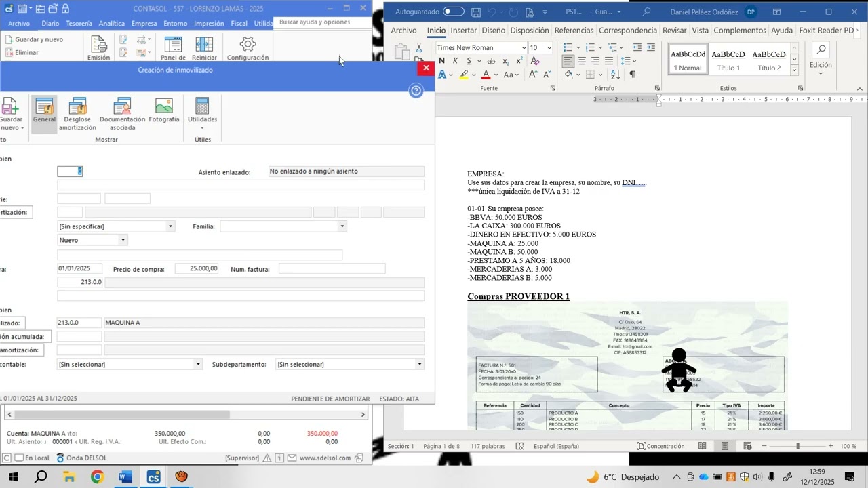The height and width of the screenshot is (488, 868).
Task: Apply italic (K) formatting in Word
Action: click(x=455, y=61)
